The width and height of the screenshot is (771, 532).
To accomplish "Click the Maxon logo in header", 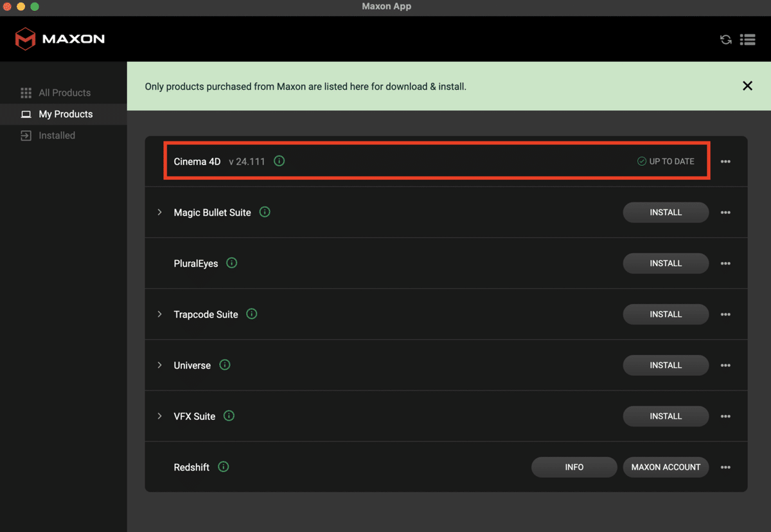I will [60, 39].
